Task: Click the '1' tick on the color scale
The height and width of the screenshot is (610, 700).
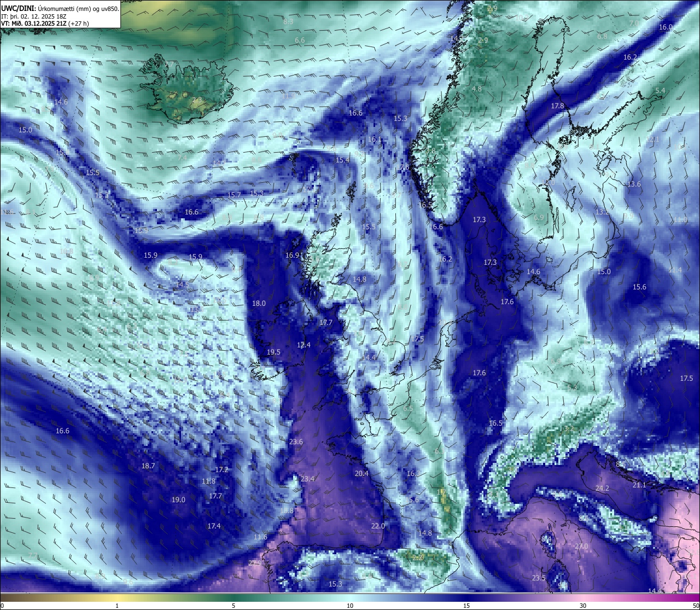Action: 117,606
